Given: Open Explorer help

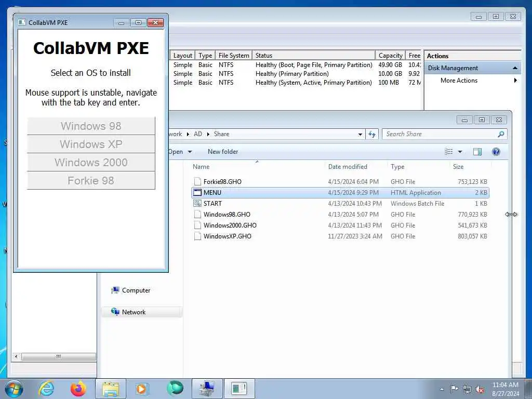Looking at the screenshot, I should (x=496, y=152).
